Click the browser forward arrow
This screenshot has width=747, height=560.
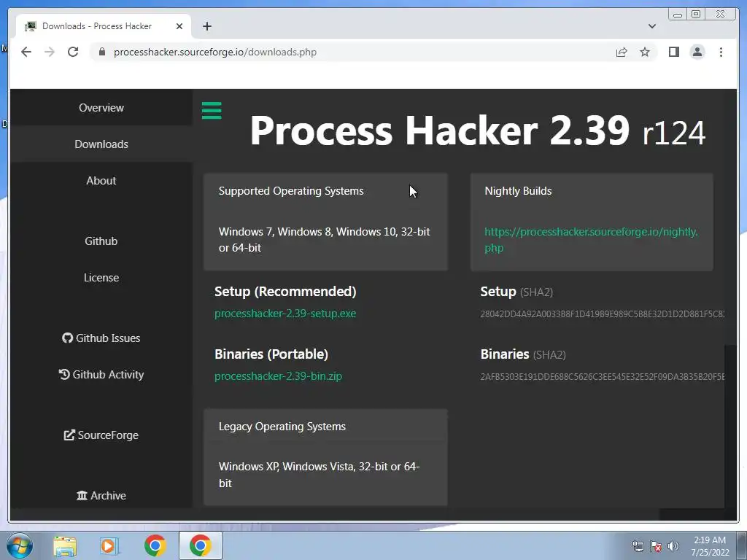[x=50, y=52]
